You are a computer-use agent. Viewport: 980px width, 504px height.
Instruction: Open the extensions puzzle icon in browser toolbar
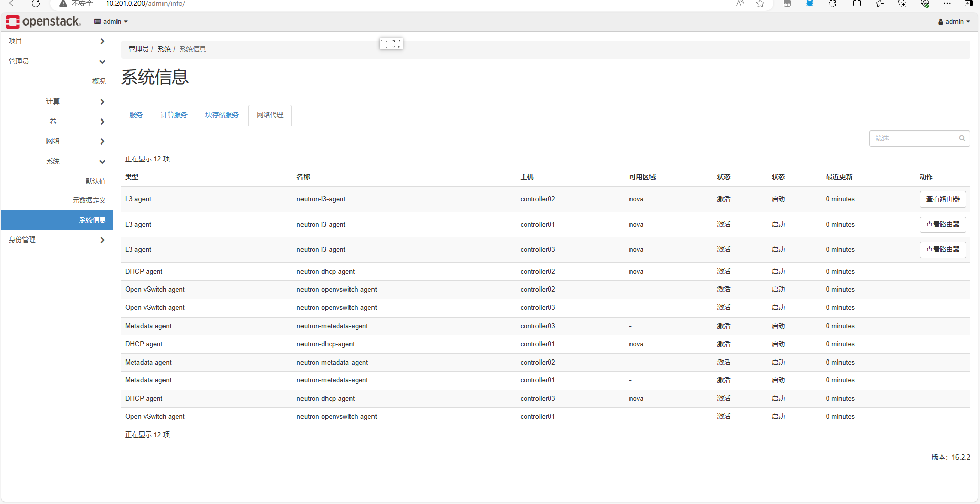tap(833, 4)
